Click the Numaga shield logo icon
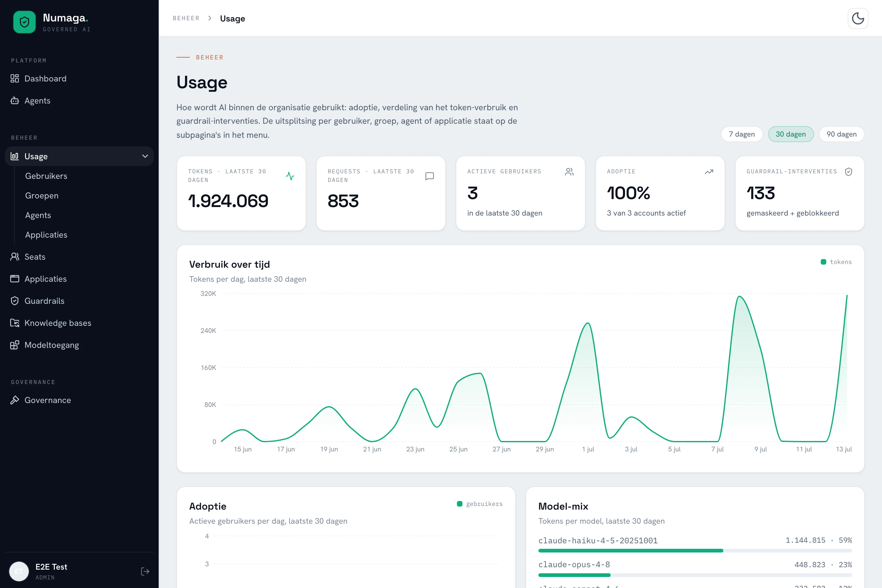This screenshot has height=588, width=882. pos(24,22)
